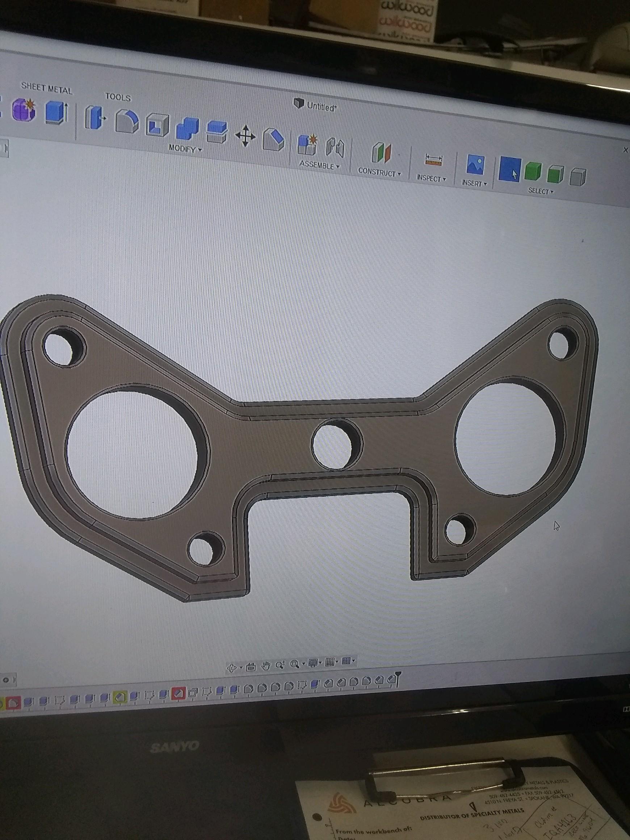
Task: Switch to the SHEET METAL tab
Action: 46,88
